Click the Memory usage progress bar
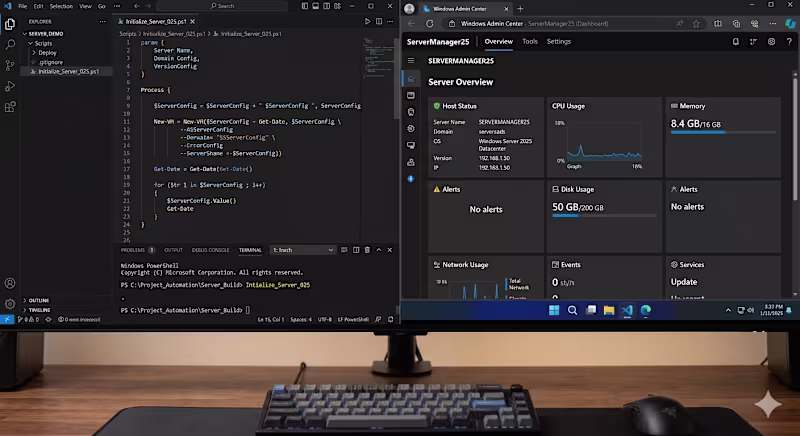 723,133
